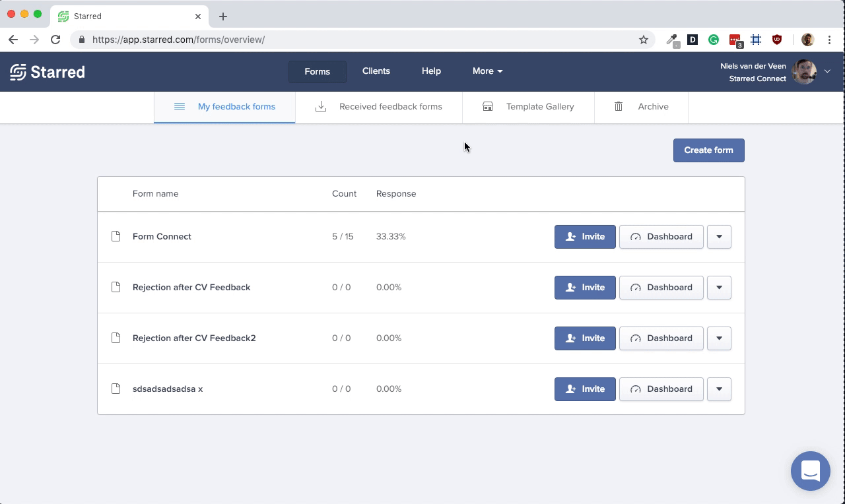Expand the account menu chevron
Image resolution: width=845 pixels, height=504 pixels.
coord(827,71)
